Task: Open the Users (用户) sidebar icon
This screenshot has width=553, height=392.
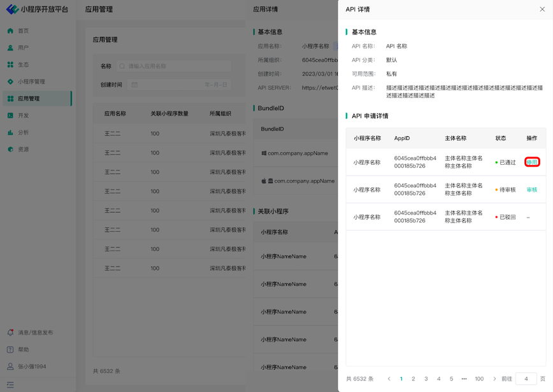Action: point(10,48)
